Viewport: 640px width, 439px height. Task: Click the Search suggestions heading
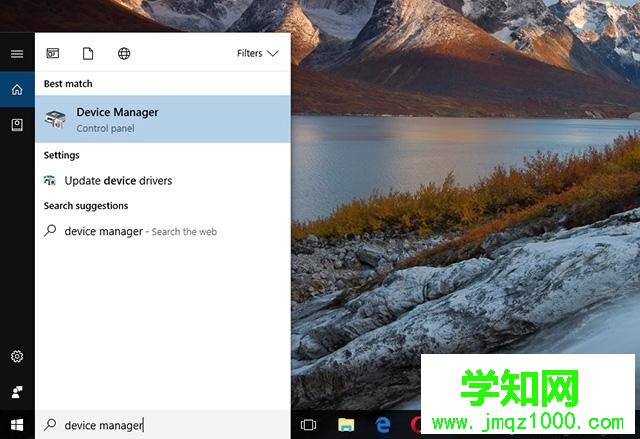(x=86, y=206)
